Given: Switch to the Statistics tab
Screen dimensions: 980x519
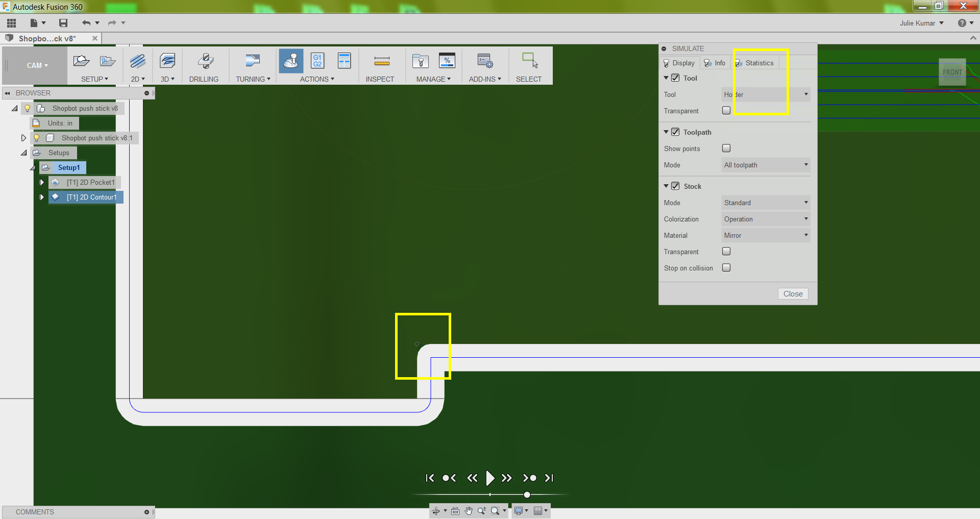Looking at the screenshot, I should [755, 63].
